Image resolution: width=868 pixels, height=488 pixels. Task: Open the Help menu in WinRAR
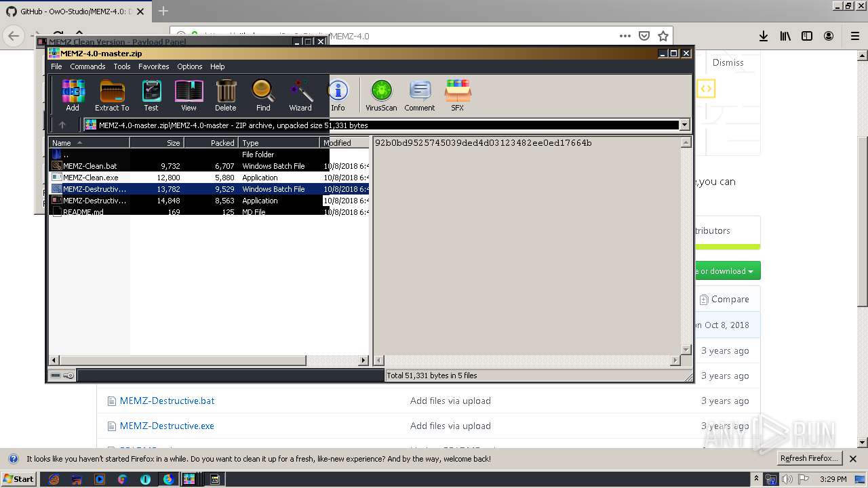[x=217, y=66]
